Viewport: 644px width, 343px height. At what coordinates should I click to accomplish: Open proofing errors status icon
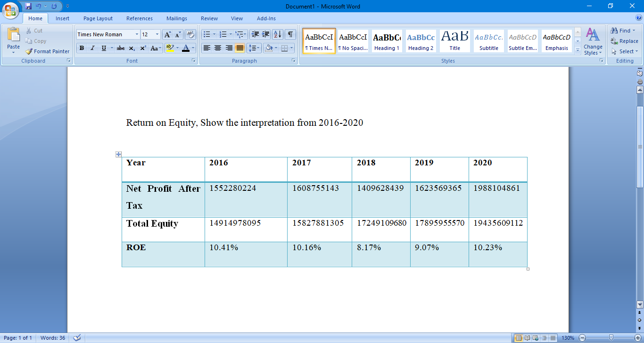point(77,338)
